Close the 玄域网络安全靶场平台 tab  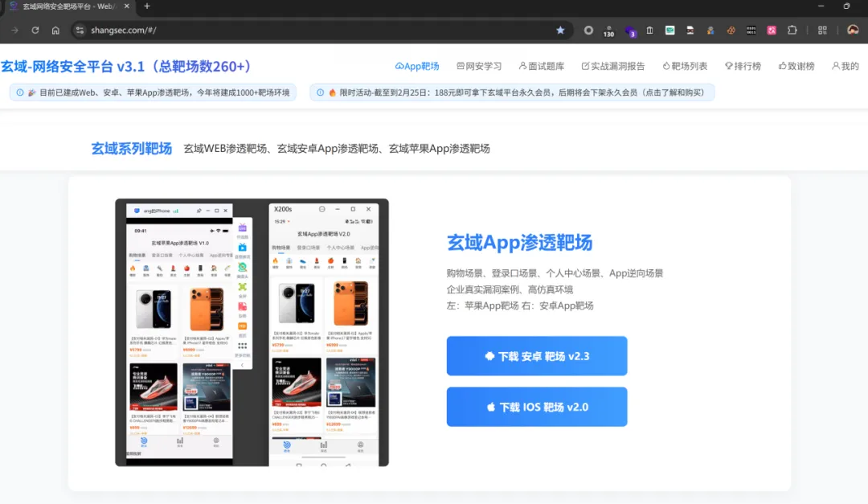tap(127, 6)
